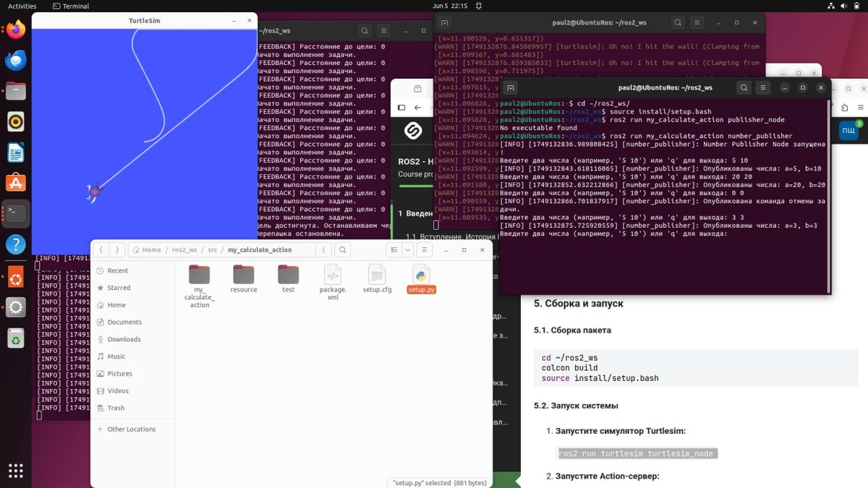Open Trash from the dock
The height and width of the screenshot is (488, 868).
click(16, 338)
